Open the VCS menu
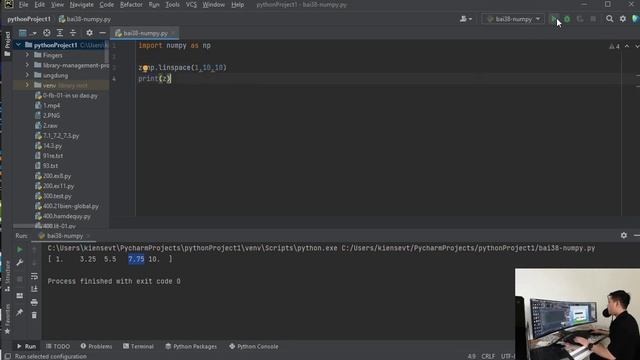This screenshot has width=640, height=360. 191,5
